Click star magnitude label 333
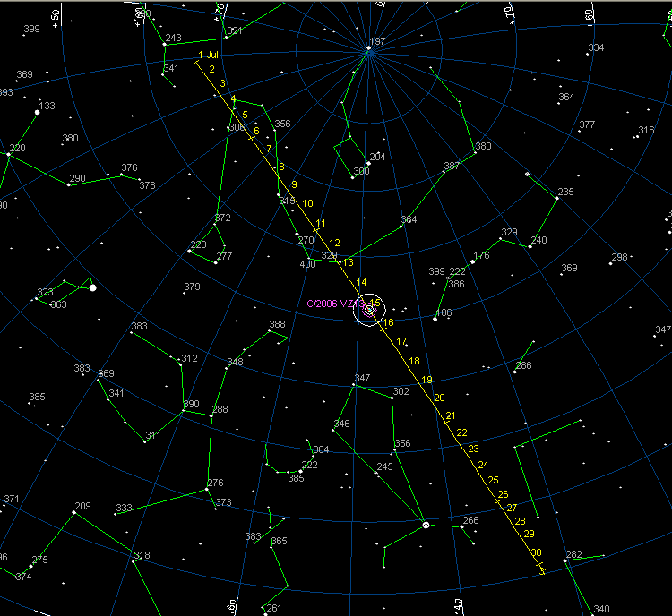The image size is (672, 616). pyautogui.click(x=124, y=508)
